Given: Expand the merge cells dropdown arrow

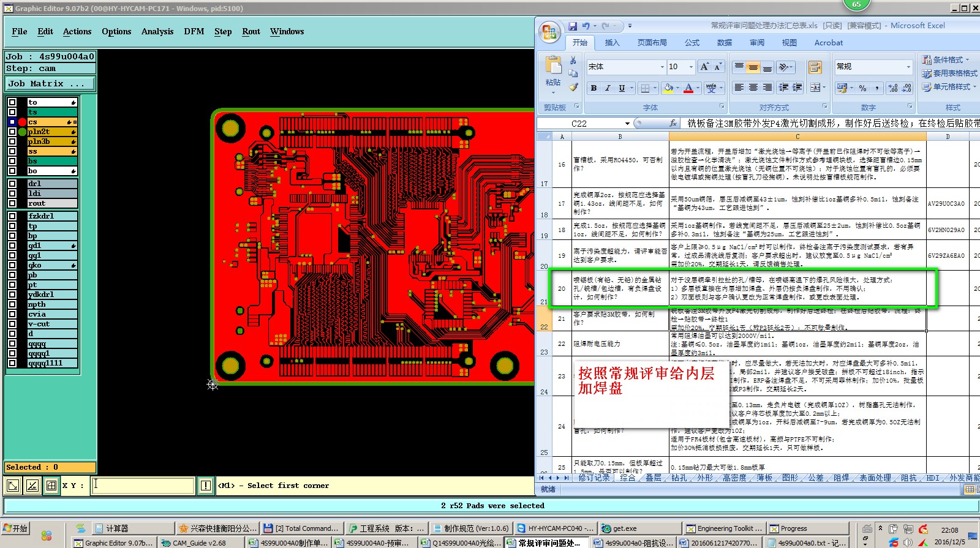Looking at the screenshot, I should click(x=824, y=88).
